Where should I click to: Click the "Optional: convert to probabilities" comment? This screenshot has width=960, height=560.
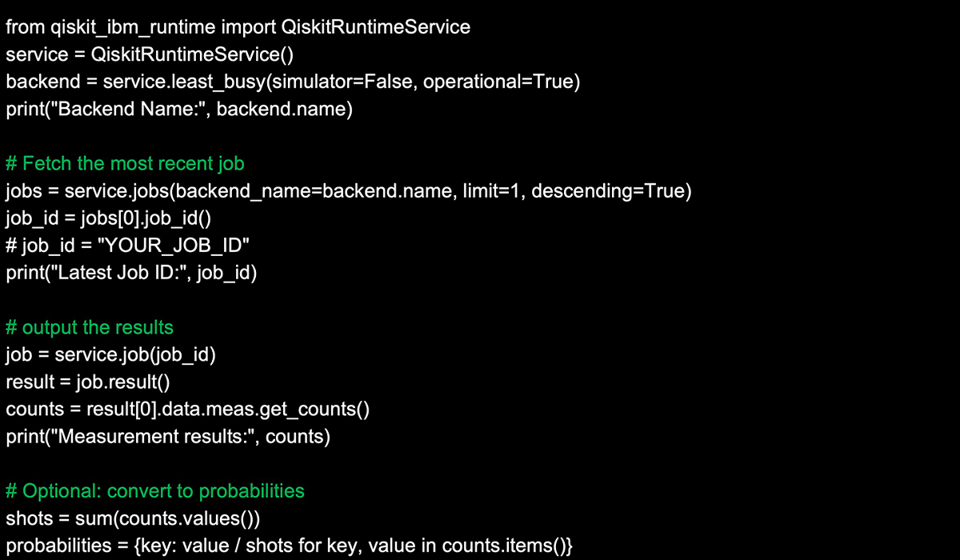(x=155, y=490)
